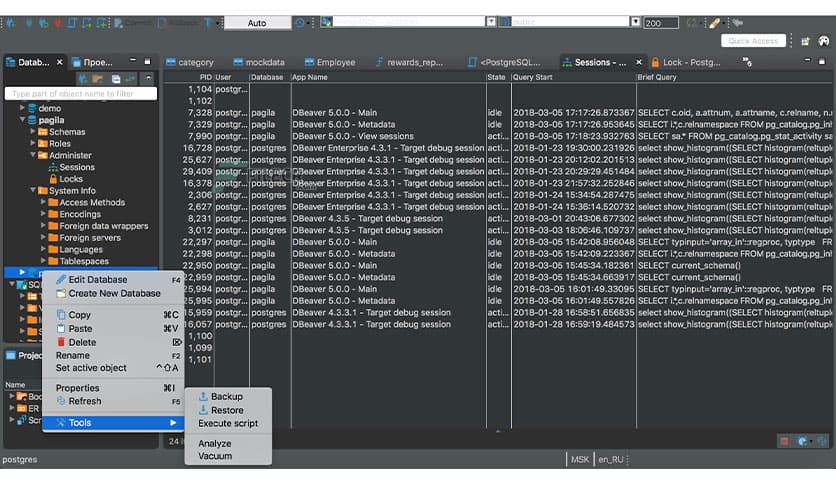Click the red trash icon beside Delete

(x=61, y=342)
